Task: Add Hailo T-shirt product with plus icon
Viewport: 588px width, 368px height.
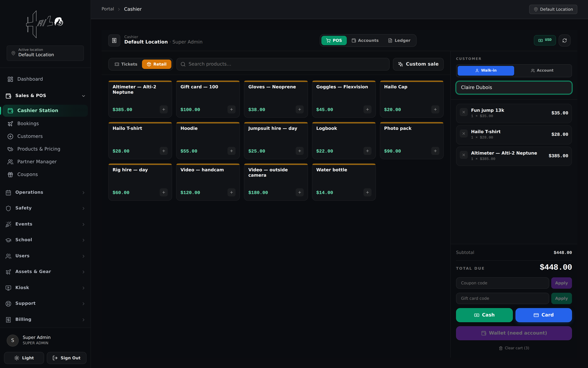Action: click(164, 151)
